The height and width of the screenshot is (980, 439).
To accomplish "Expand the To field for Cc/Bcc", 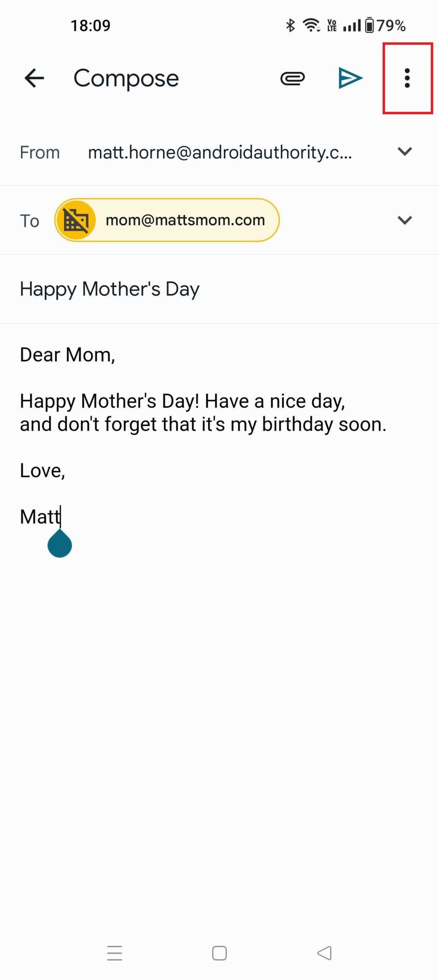I will tap(405, 220).
